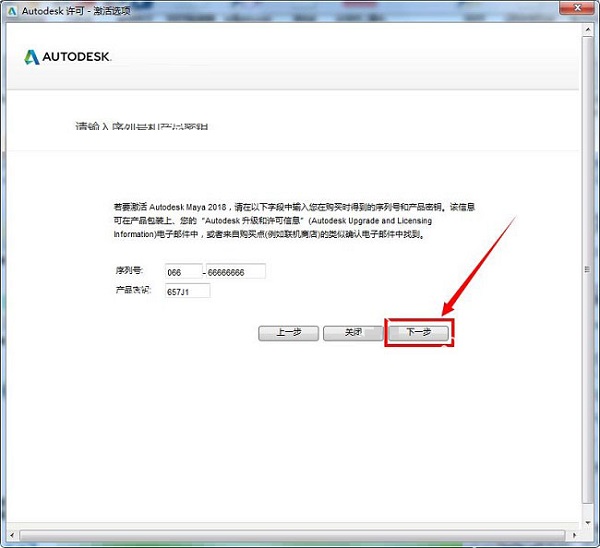Click horizontal scrollbar left arrow

pos(12,535)
